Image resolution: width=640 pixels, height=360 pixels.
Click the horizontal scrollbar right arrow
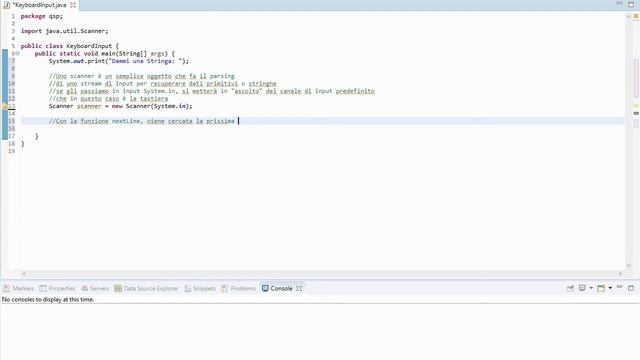(x=620, y=274)
